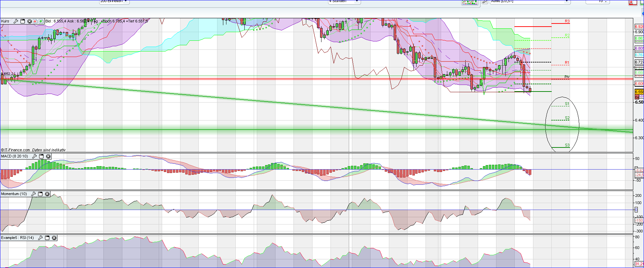
Task: Click the red down-arrow icon in the Kurs header
Action: [35, 21]
